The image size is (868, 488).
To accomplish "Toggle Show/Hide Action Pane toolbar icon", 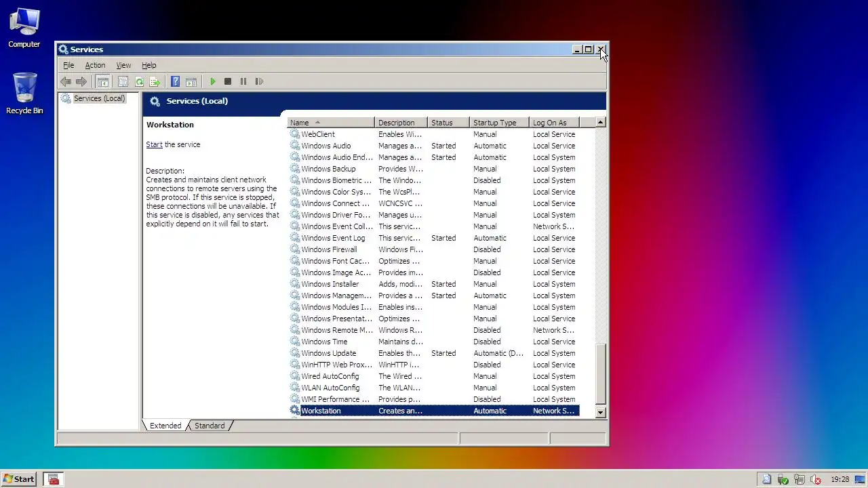I will [191, 81].
